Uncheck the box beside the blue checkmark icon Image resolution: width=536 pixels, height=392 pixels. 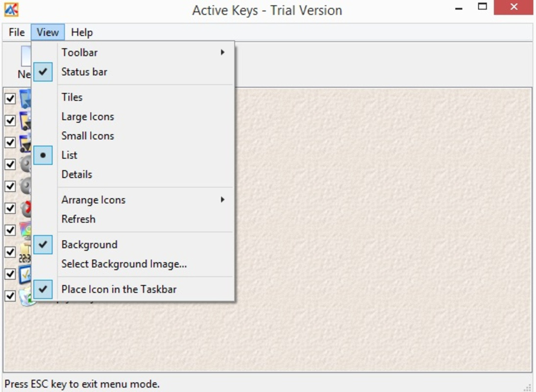coord(10,274)
